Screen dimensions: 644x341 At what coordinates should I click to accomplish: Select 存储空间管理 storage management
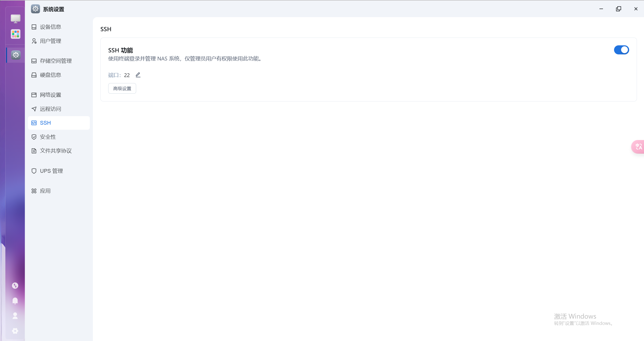[x=56, y=61]
